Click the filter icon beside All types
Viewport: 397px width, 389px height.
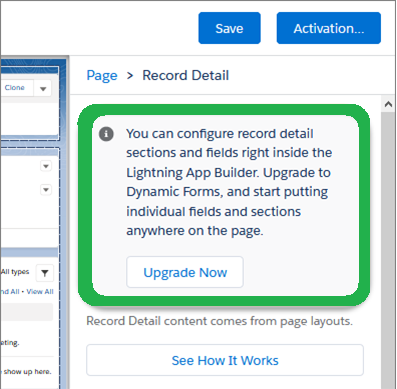(x=45, y=273)
